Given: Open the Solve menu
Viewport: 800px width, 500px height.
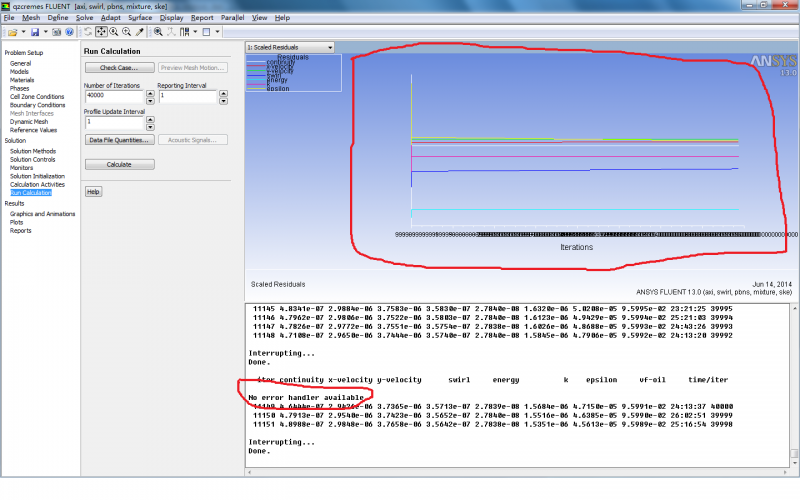Looking at the screenshot, I should [x=84, y=17].
